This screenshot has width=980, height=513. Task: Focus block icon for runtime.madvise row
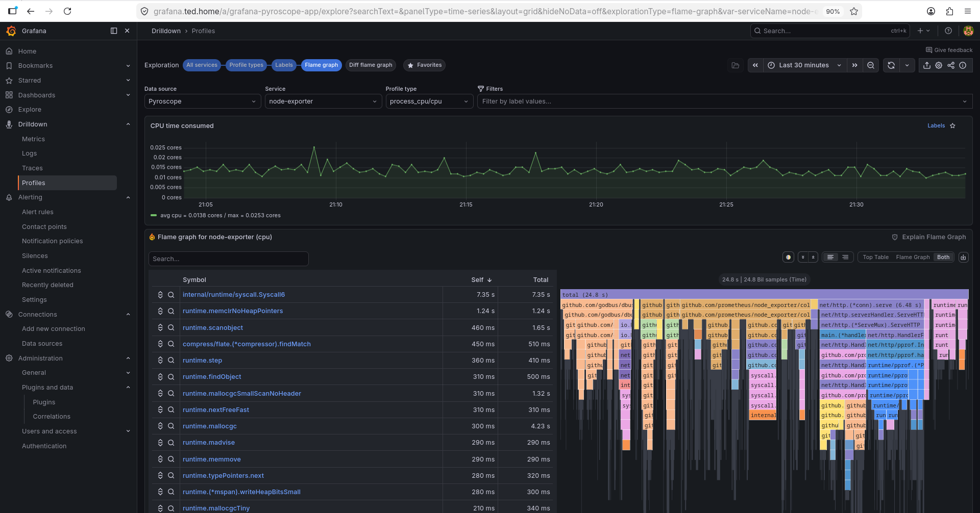[x=160, y=443]
